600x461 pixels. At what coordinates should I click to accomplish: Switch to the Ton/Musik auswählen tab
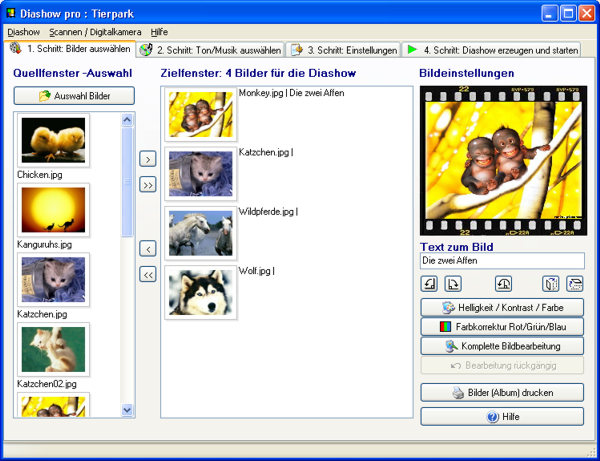click(x=211, y=49)
